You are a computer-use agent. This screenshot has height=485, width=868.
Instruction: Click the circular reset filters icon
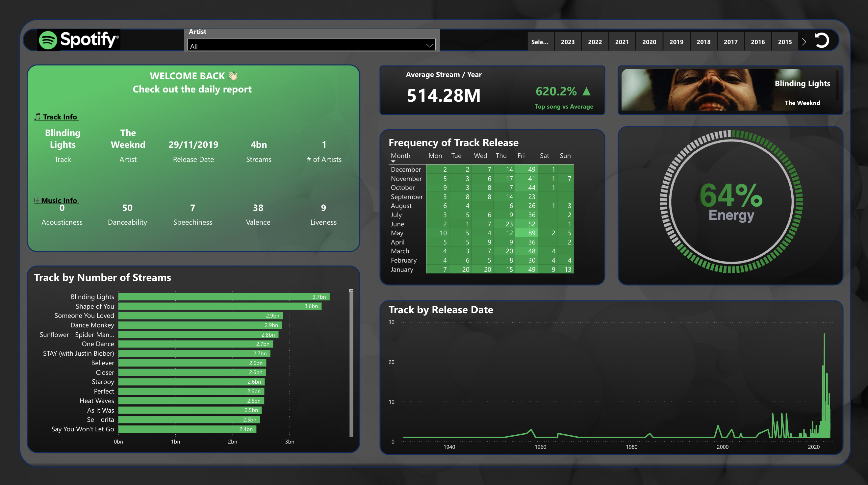[x=822, y=41]
